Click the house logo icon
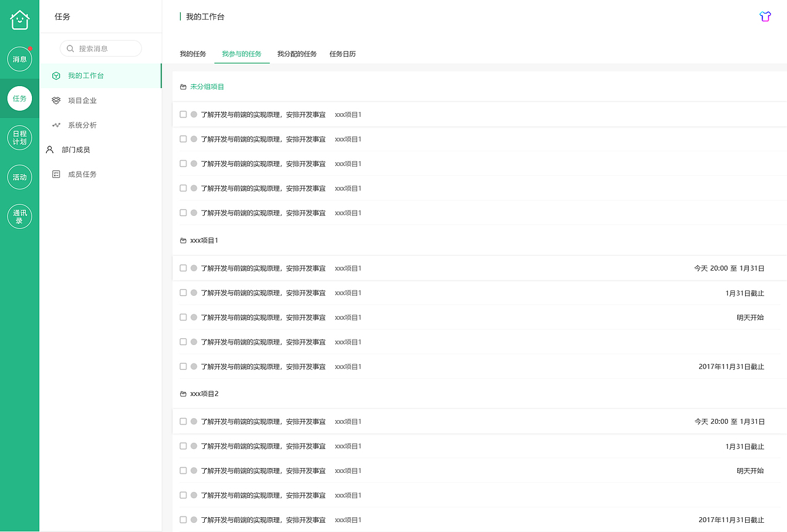This screenshot has height=532, width=787. coord(20,20)
